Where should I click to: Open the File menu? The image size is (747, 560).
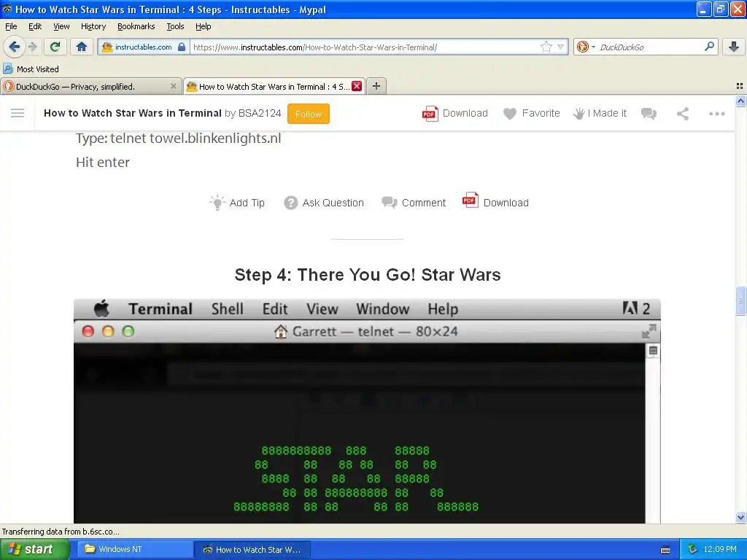(11, 26)
